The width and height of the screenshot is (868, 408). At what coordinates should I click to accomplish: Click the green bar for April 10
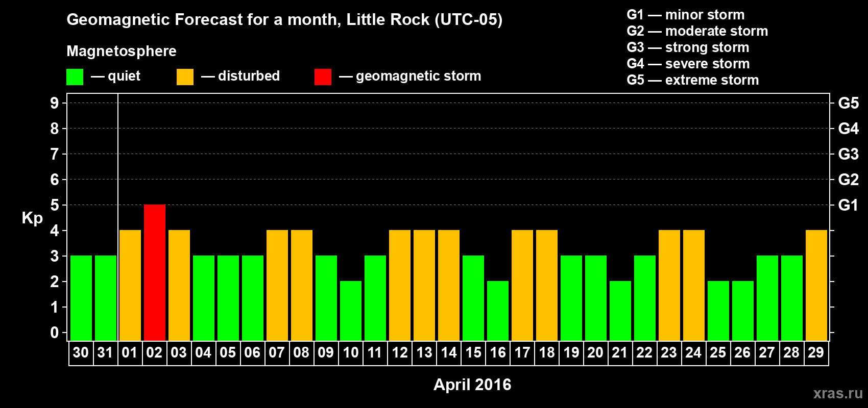coord(351,311)
